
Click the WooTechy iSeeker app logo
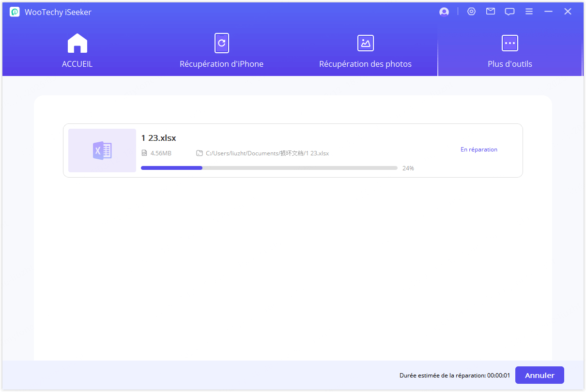[15, 12]
